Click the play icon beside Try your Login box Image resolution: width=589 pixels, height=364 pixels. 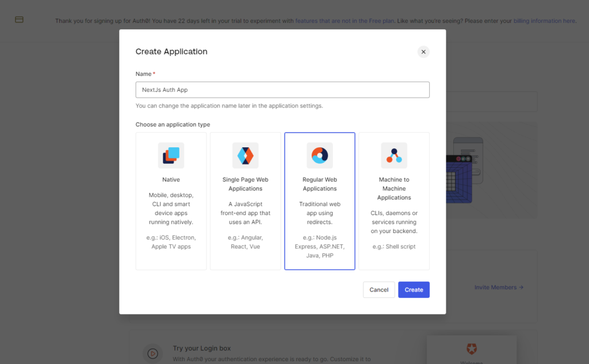pos(152,354)
